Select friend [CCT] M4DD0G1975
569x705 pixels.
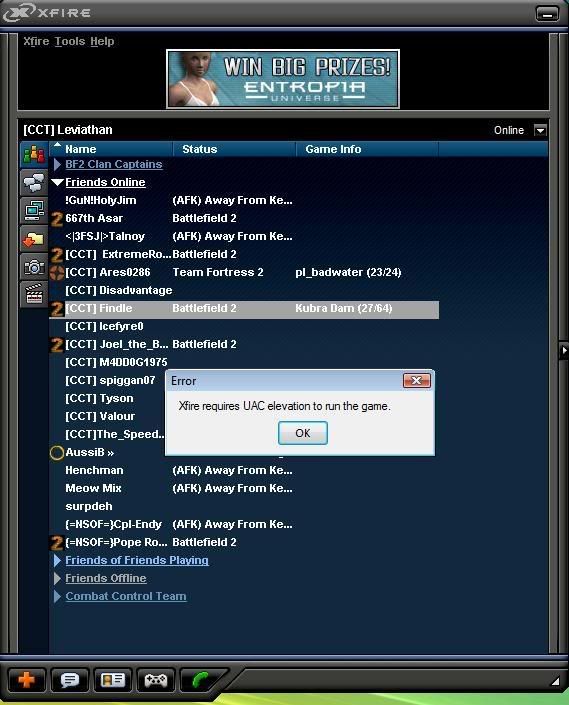[116, 362]
